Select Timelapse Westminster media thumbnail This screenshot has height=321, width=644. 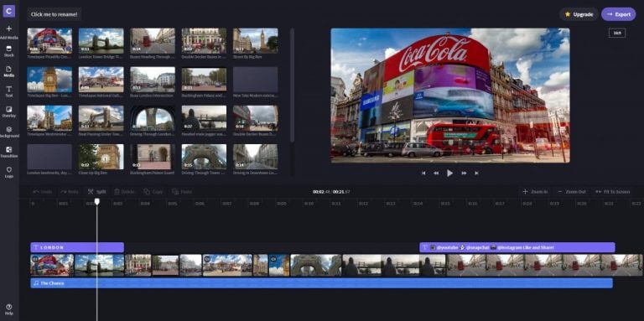tap(49, 118)
